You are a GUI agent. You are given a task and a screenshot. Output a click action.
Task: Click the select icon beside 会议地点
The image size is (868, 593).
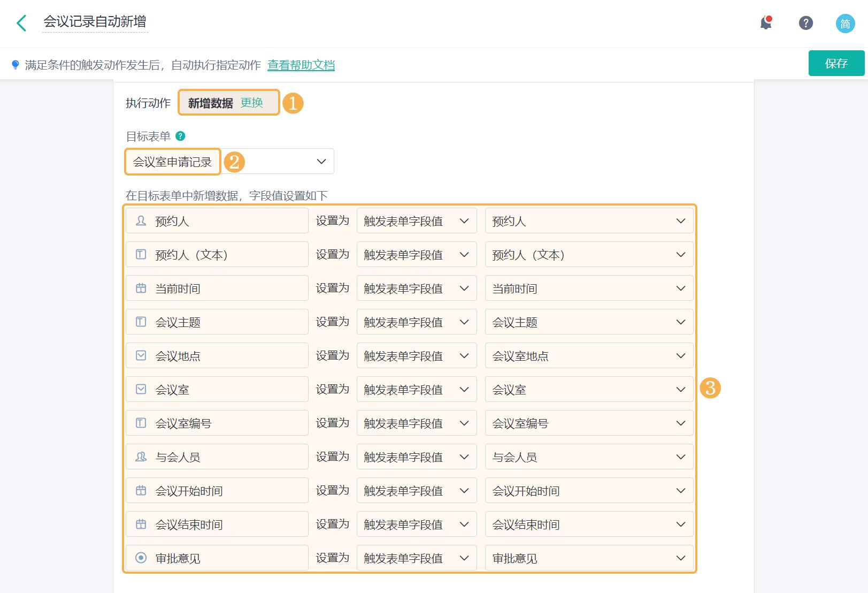tap(140, 355)
